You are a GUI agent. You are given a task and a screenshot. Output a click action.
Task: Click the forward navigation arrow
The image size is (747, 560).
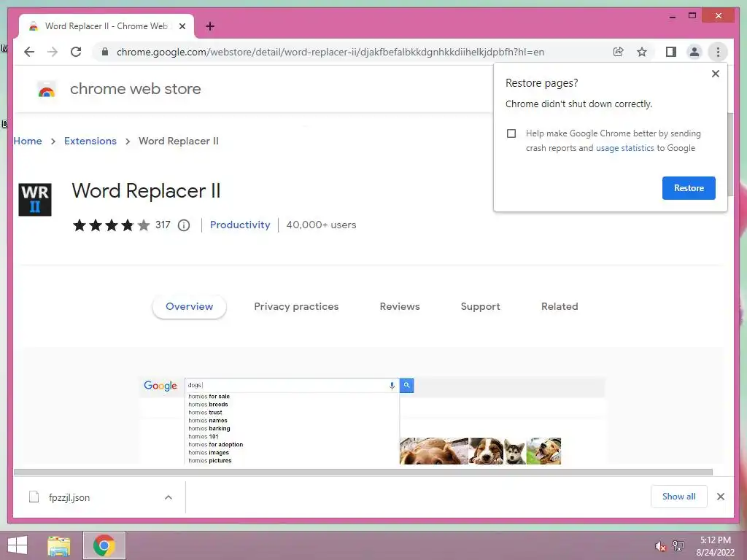(x=53, y=52)
